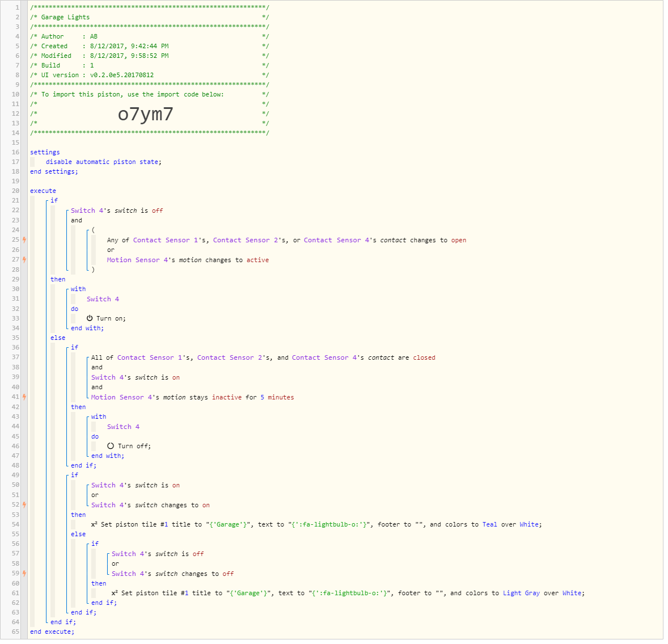Screen dimensions: 668x644
Task: Select Motion Sensor 4 changes to active condition
Action: pos(188,261)
